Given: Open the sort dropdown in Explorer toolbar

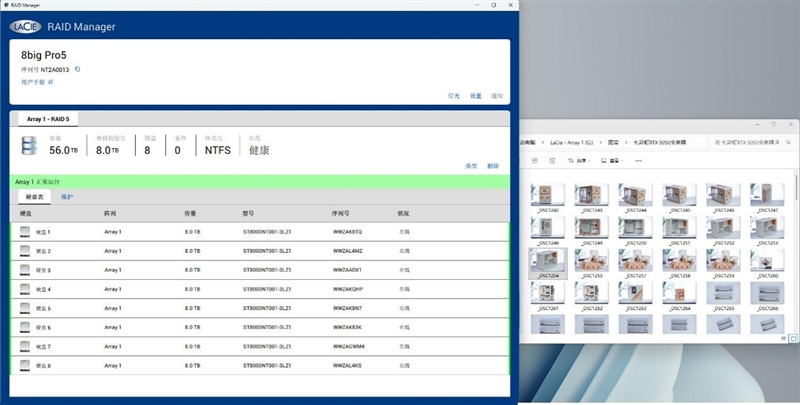Looking at the screenshot, I should pyautogui.click(x=579, y=161).
